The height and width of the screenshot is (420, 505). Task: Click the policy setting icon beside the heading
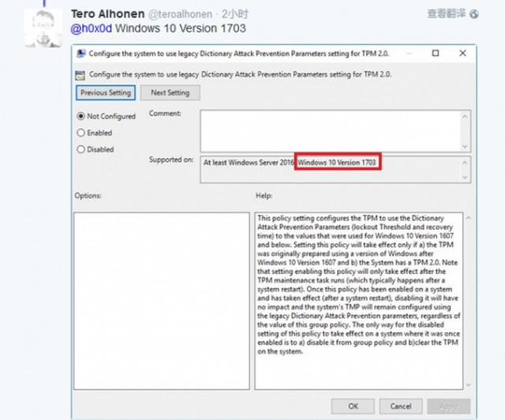[80, 75]
